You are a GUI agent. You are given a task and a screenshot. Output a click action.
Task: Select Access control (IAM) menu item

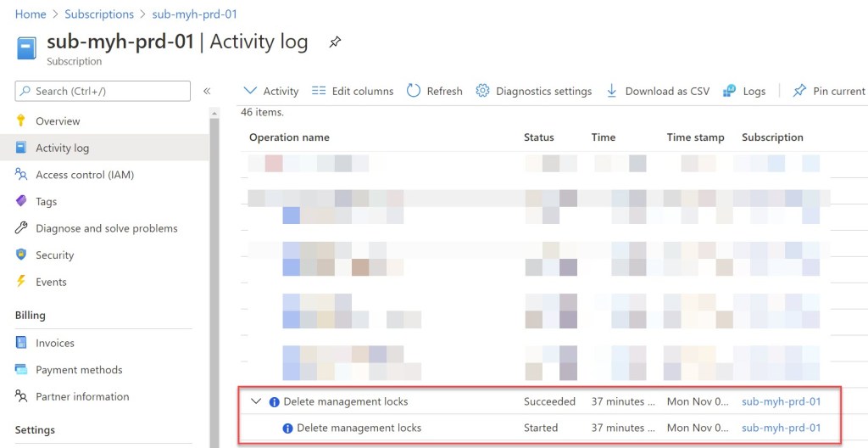(x=84, y=175)
